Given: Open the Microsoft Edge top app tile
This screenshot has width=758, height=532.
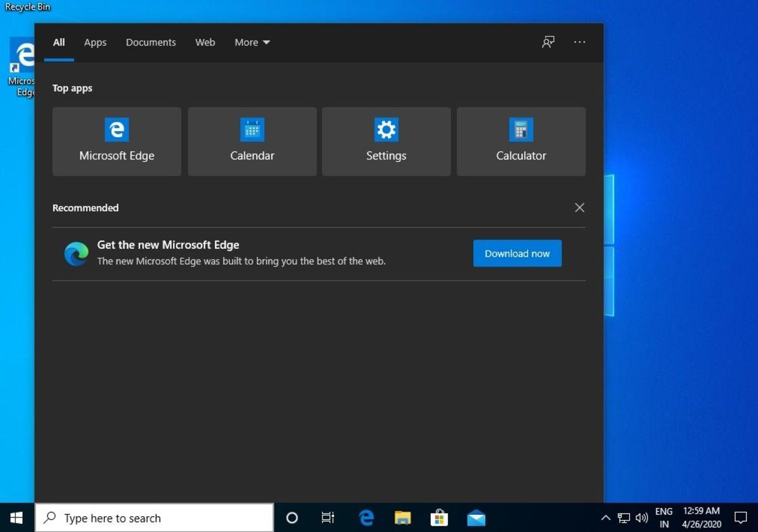Looking at the screenshot, I should 116,141.
